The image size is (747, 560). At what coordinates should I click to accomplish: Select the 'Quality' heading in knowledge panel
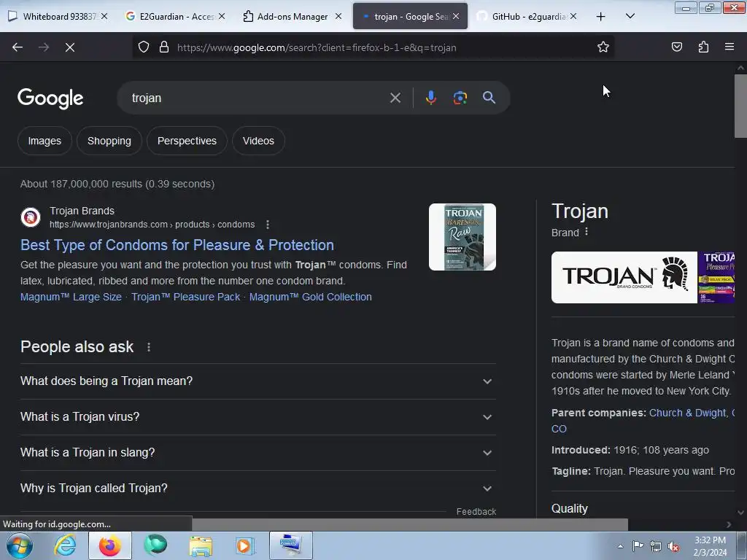click(x=569, y=508)
